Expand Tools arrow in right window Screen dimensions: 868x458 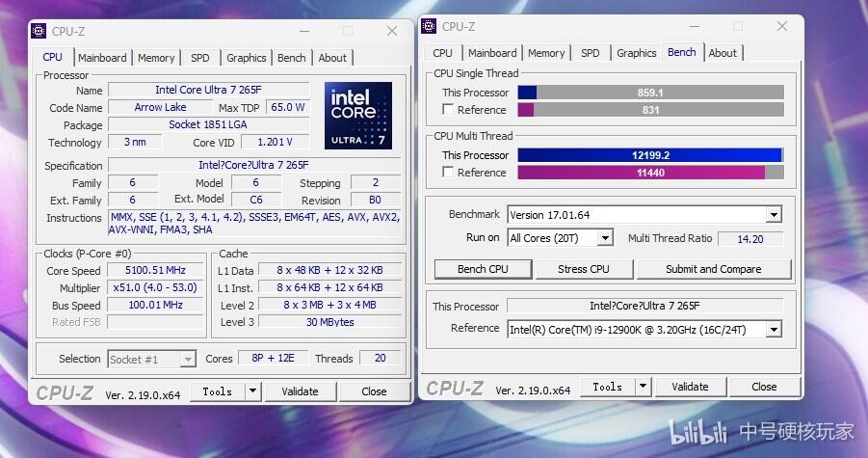643,387
